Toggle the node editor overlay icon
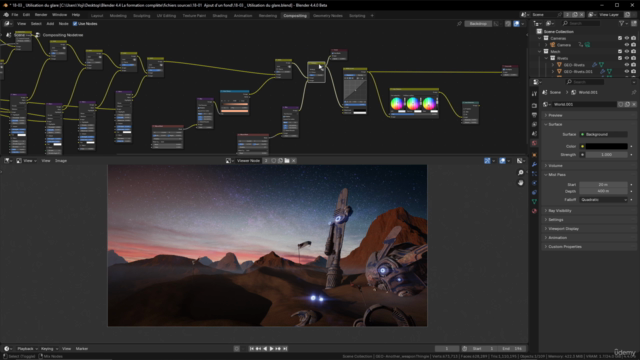This screenshot has height=360, width=640. 516,24
